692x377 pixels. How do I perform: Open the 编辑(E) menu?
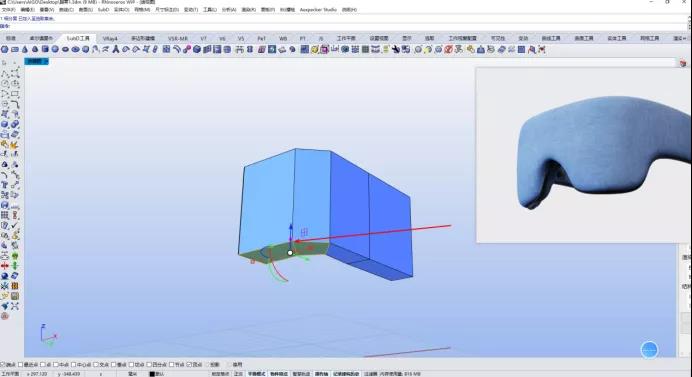27,9
